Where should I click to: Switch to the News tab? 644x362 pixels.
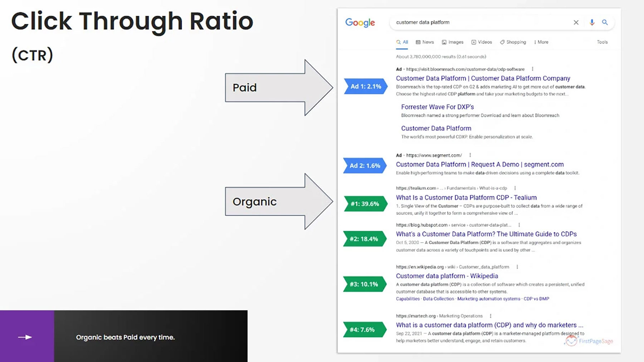(x=425, y=42)
